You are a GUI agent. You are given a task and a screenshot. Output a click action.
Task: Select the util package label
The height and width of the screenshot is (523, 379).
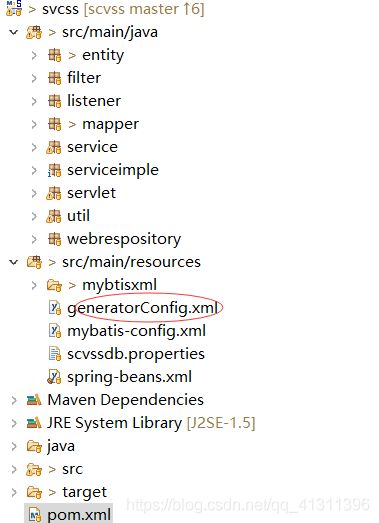click(x=78, y=216)
